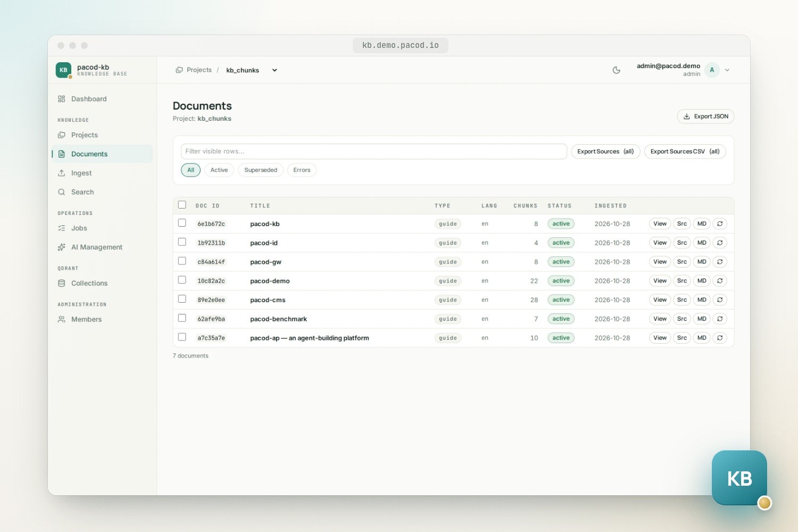
Task: Go to Dashboard in the sidebar
Action: (x=102, y=99)
